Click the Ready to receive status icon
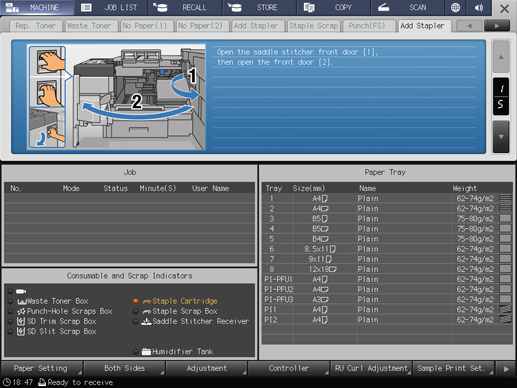The width and height of the screenshot is (517, 388). (x=42, y=382)
